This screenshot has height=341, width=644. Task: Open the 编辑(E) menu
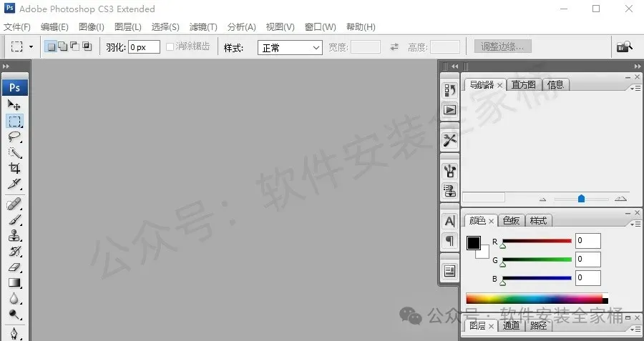tap(54, 27)
